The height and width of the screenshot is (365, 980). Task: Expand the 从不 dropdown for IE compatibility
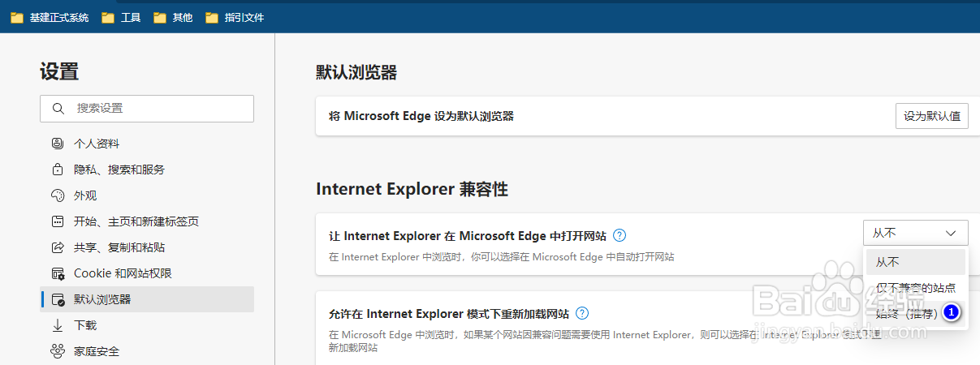(x=916, y=233)
